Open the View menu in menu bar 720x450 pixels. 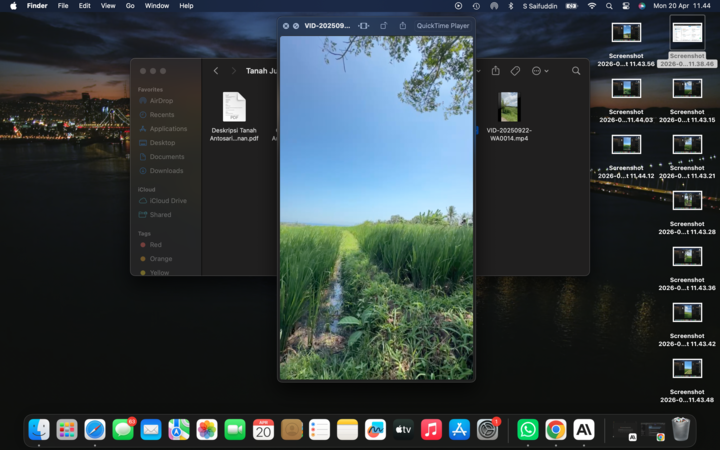[107, 6]
